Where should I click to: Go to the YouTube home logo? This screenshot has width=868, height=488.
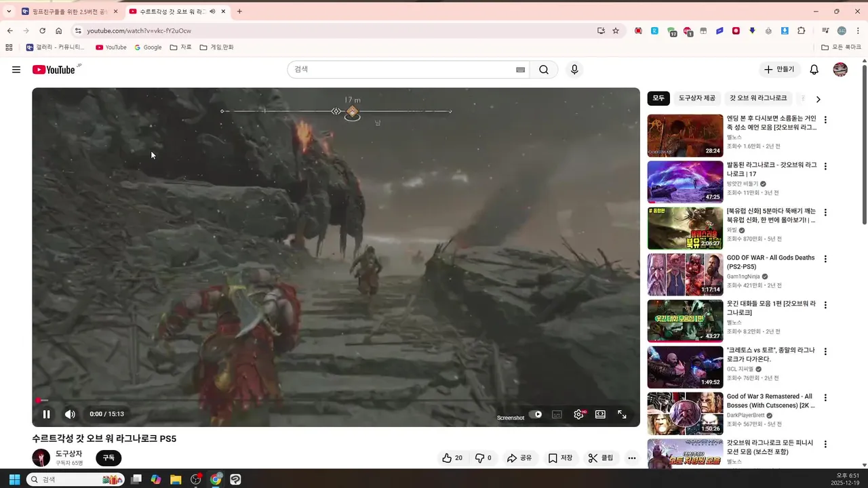pos(54,70)
